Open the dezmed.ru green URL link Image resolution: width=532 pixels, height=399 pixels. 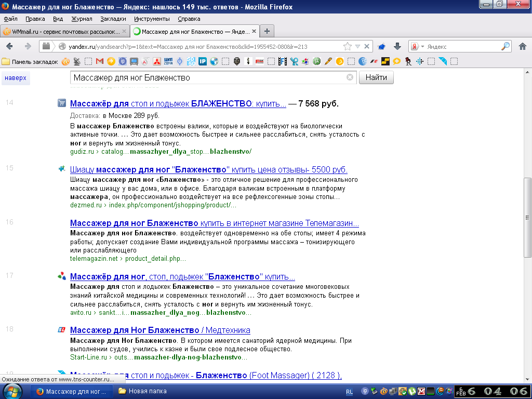[x=153, y=205]
